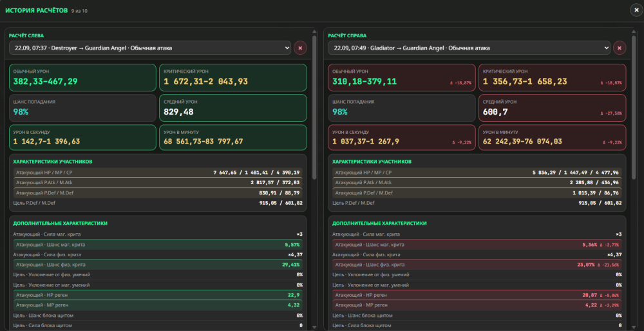Viewport: 644px width, 331px height.
Task: Click the right panel scroll-down arrow
Action: (x=633, y=327)
